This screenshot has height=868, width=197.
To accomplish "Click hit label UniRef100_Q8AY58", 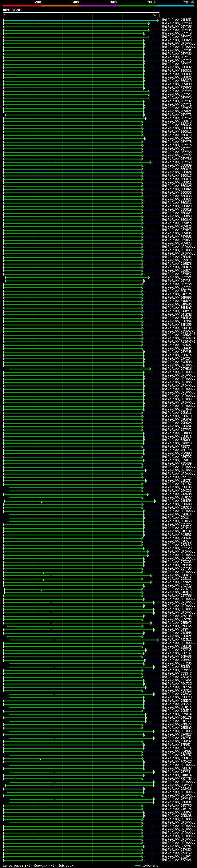I will tap(177, 785).
